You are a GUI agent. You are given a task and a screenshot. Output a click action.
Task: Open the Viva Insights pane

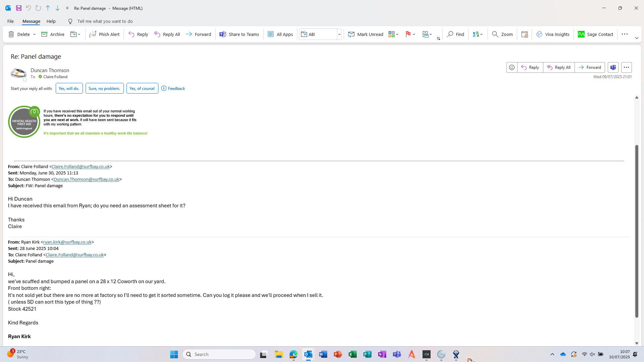(x=552, y=34)
